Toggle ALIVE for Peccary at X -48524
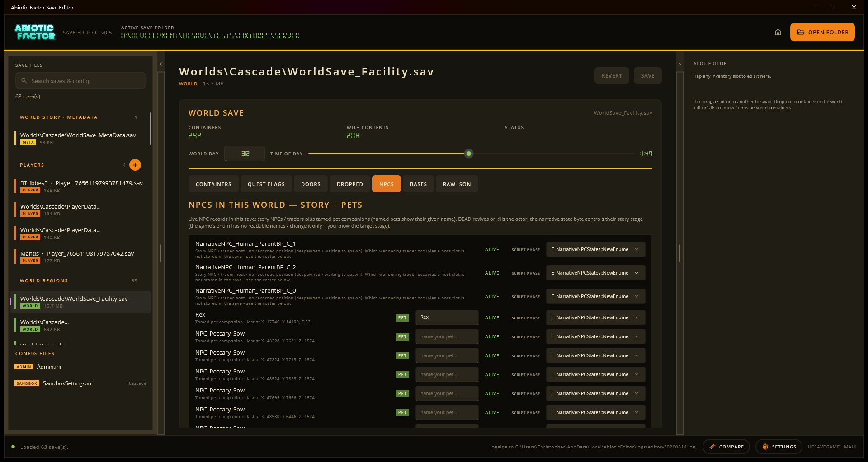Image resolution: width=868 pixels, height=462 pixels. (x=492, y=375)
